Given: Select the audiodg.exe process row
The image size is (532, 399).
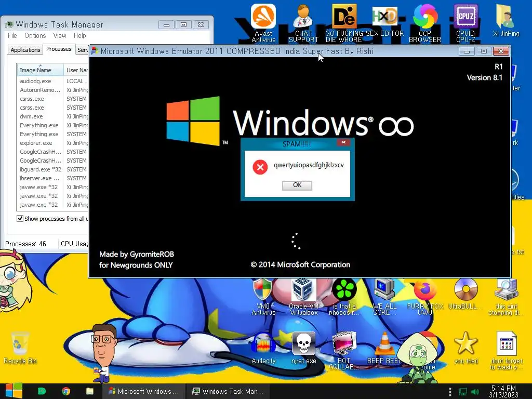Looking at the screenshot, I should pyautogui.click(x=52, y=81).
